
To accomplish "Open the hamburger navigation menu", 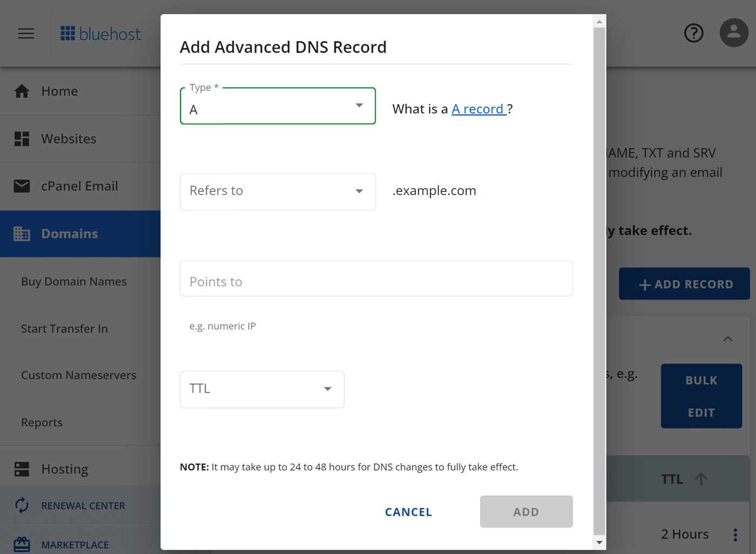I will tap(25, 33).
